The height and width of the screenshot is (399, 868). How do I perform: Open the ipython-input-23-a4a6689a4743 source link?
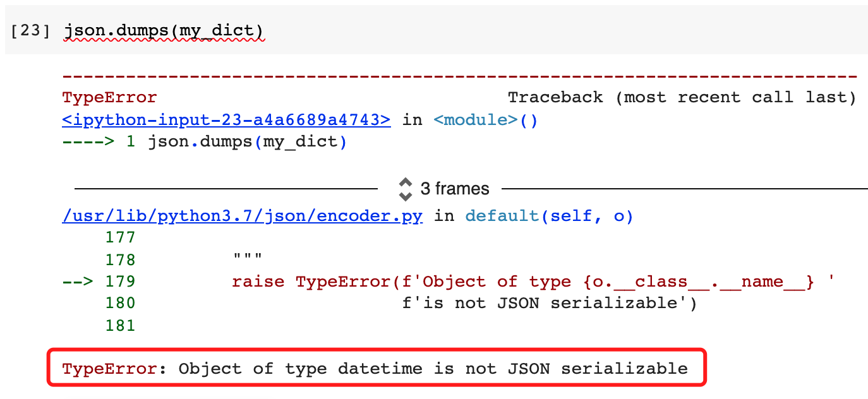226,119
